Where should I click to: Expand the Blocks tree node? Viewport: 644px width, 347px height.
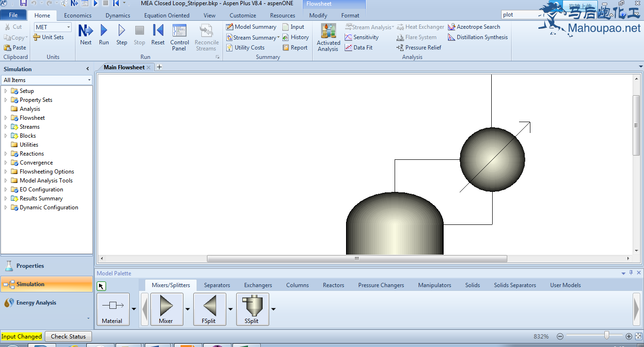6,136
